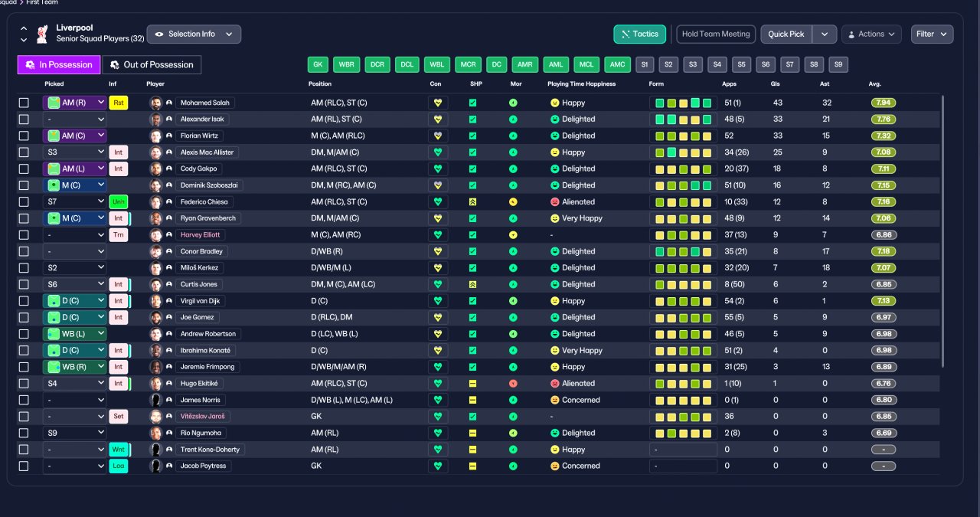
Task: Click Federico Chiesa's yellow sharpness icon
Action: 472,202
